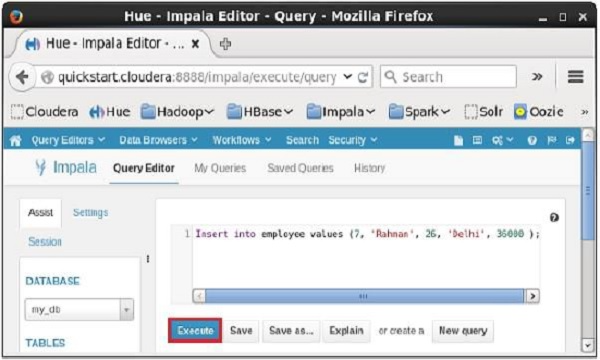Click the editor horizontal scrollbar thumb
The width and height of the screenshot is (600, 360).
tap(364, 296)
